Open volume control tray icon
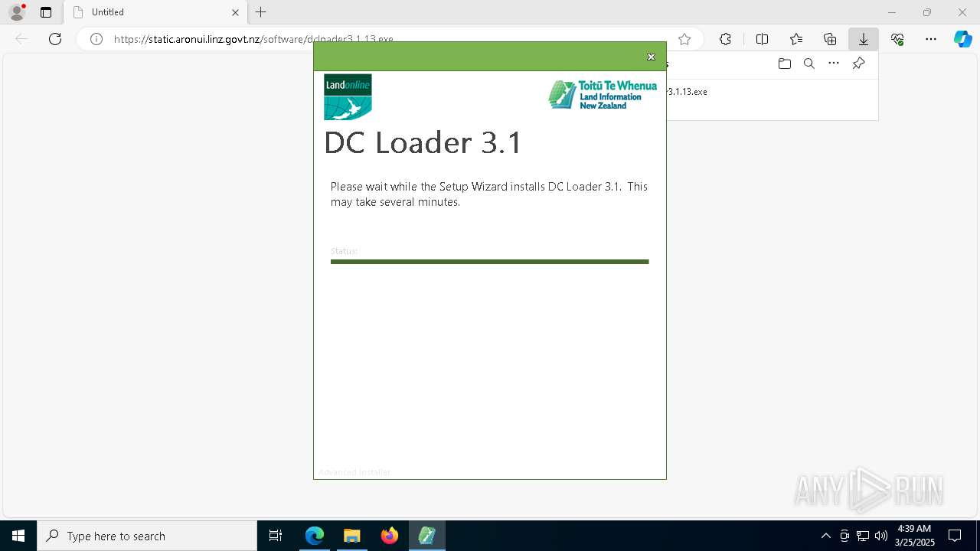 click(x=881, y=536)
